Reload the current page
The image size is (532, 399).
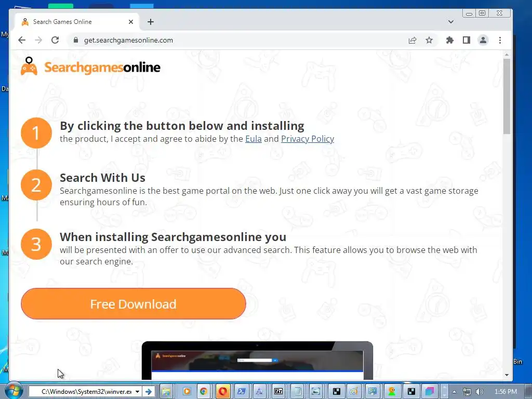pyautogui.click(x=55, y=40)
